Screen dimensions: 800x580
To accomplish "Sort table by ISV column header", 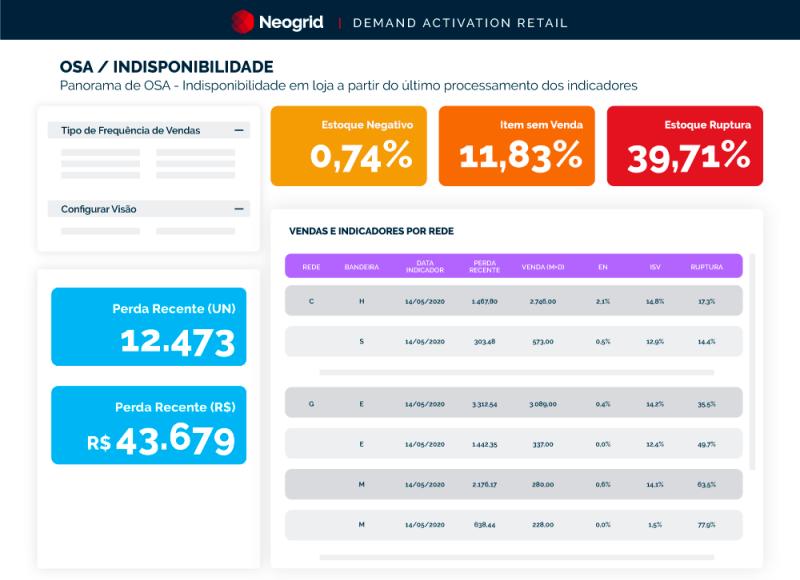I will [655, 267].
